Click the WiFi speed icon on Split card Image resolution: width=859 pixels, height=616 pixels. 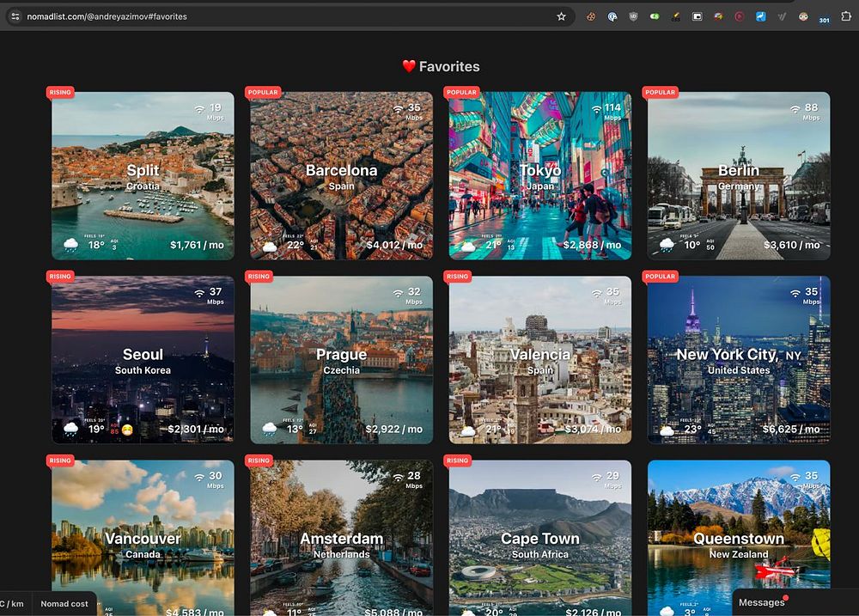(x=199, y=109)
